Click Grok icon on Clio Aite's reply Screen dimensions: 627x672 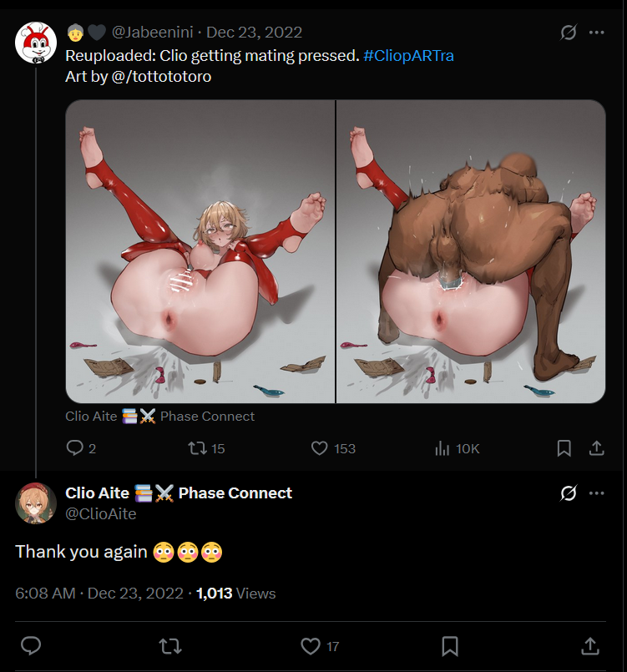pyautogui.click(x=568, y=493)
